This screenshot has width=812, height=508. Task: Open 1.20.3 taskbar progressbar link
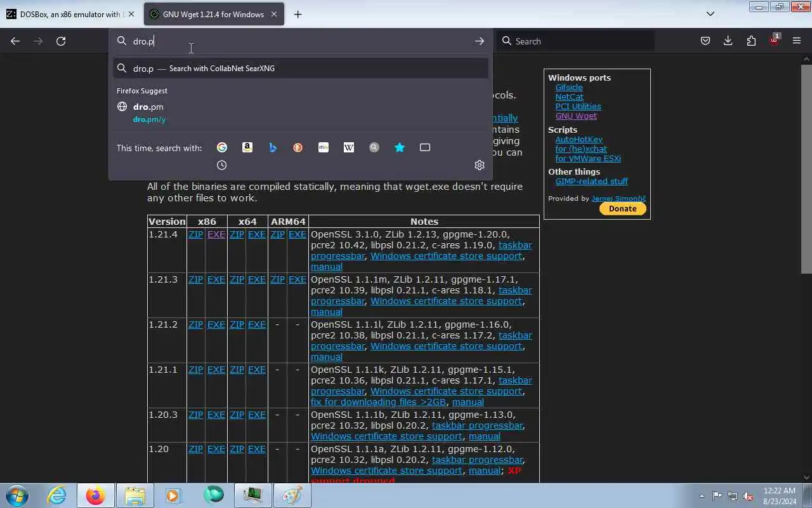click(477, 426)
